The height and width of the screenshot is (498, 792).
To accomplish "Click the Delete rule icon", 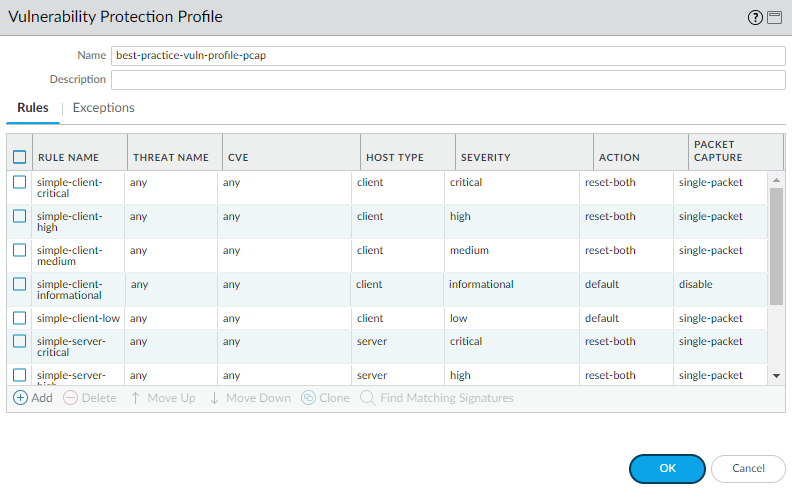I will pyautogui.click(x=71, y=398).
